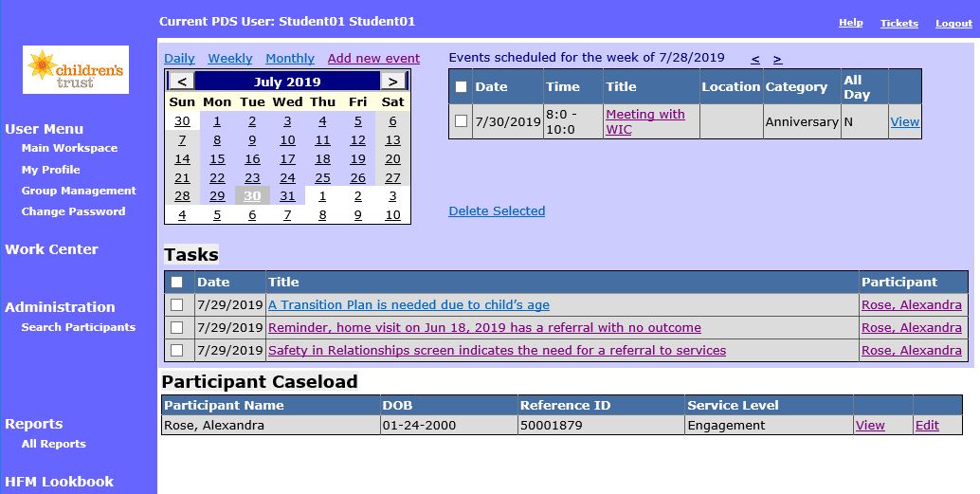Screen dimensions: 980x494
Task: Click Delete Selected events
Action: coord(497,210)
